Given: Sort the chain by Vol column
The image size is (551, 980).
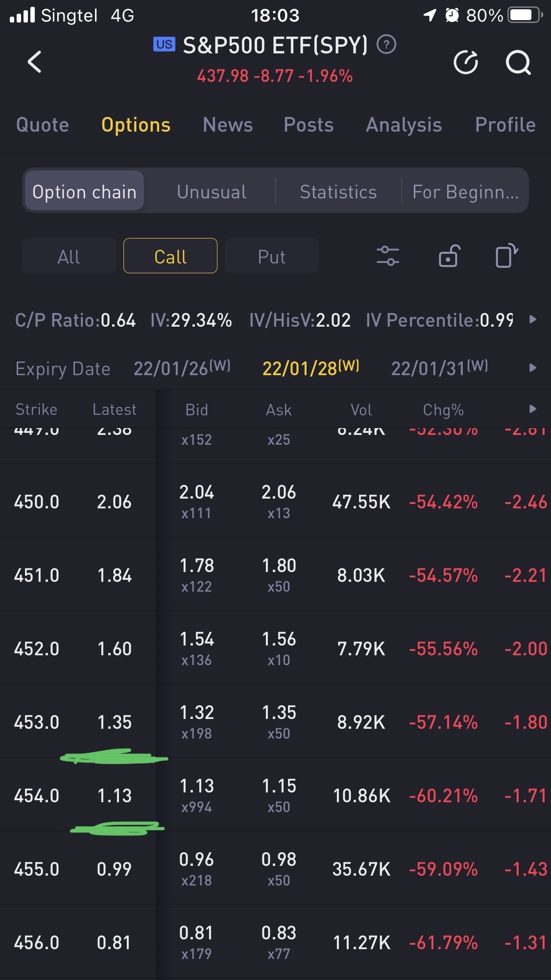Looking at the screenshot, I should (x=361, y=410).
